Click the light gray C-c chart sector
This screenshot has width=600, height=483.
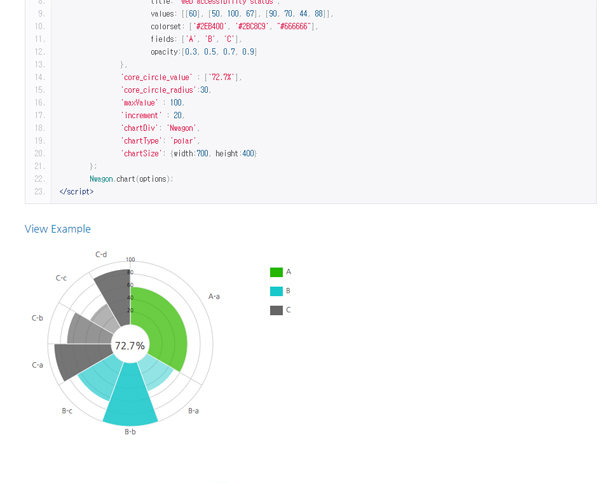pyautogui.click(x=106, y=318)
